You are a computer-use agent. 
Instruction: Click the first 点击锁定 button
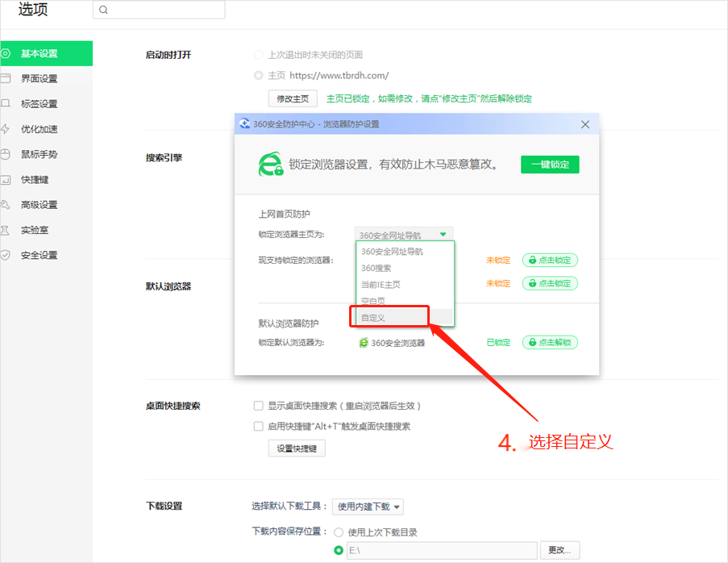(550, 261)
